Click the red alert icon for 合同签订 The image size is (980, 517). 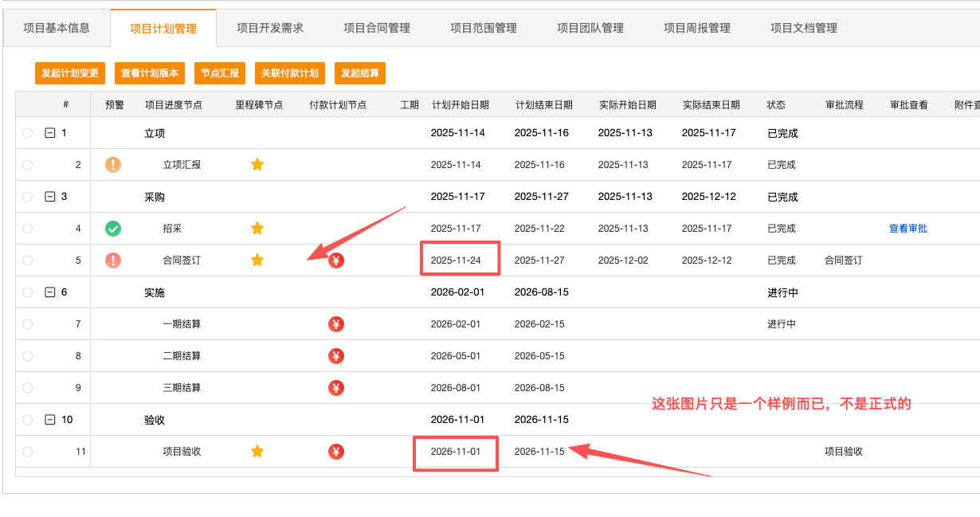pyautogui.click(x=113, y=260)
